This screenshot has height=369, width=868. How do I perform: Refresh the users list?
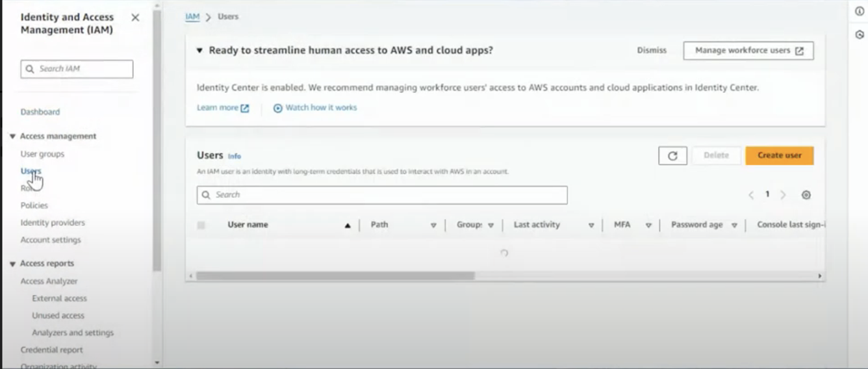pyautogui.click(x=672, y=156)
